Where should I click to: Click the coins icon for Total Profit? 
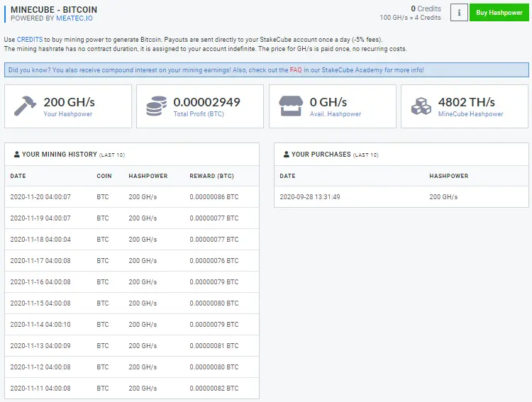[x=157, y=106]
